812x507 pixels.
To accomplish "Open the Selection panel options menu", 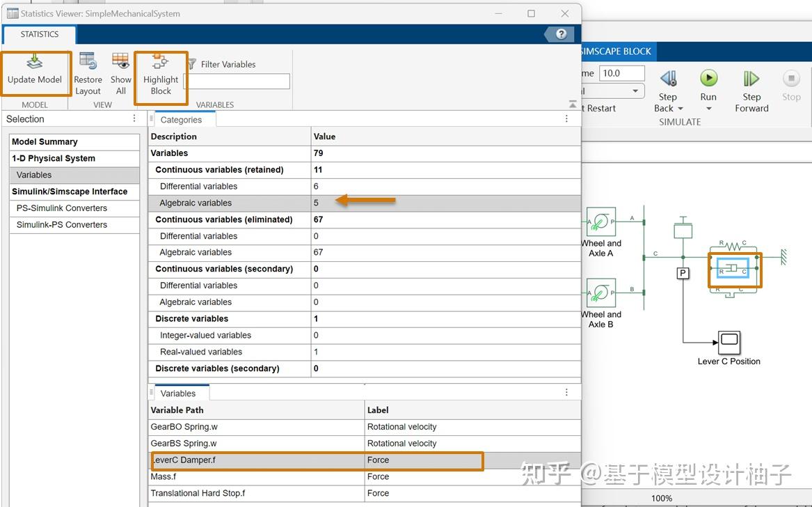I will pos(134,118).
